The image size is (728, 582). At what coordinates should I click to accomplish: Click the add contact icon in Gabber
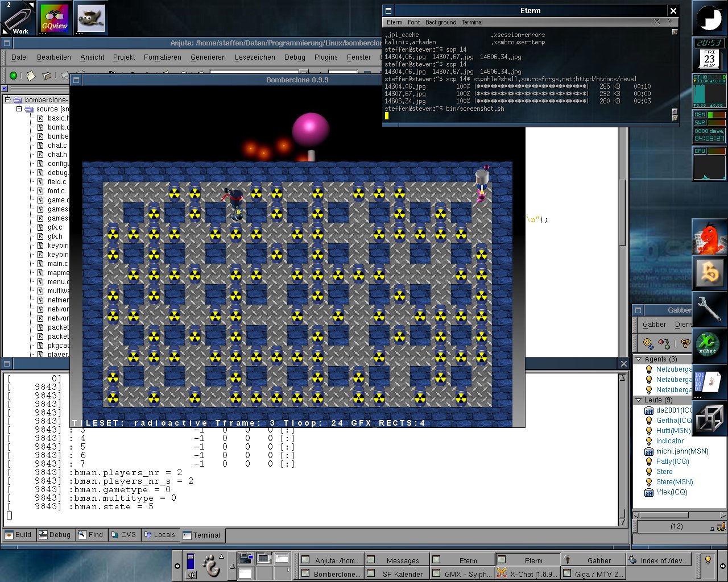click(x=648, y=343)
